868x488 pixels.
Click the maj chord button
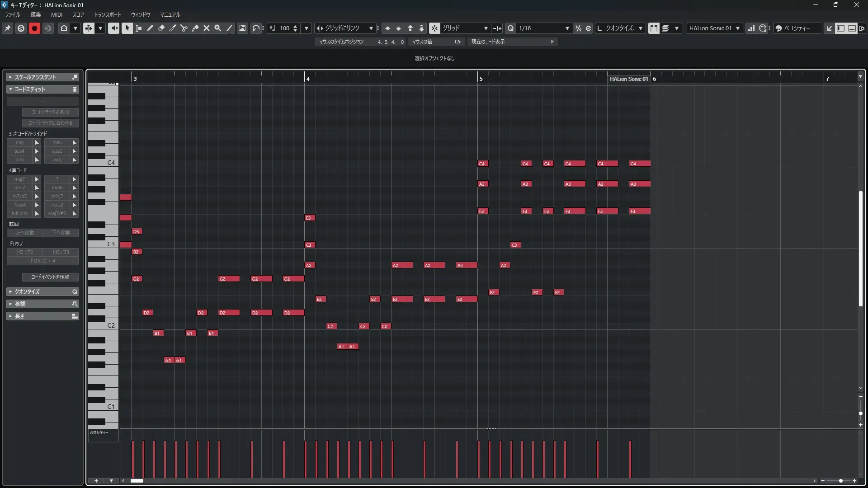[19, 142]
